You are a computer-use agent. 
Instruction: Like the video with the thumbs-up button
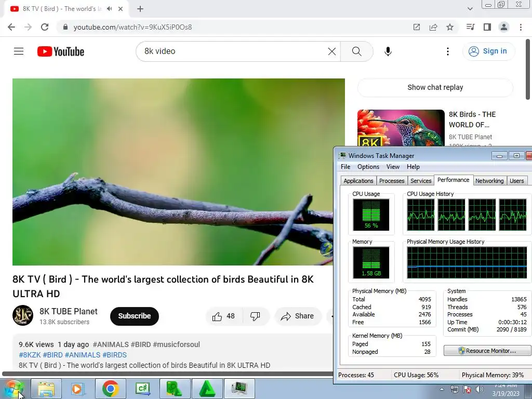tap(223, 316)
